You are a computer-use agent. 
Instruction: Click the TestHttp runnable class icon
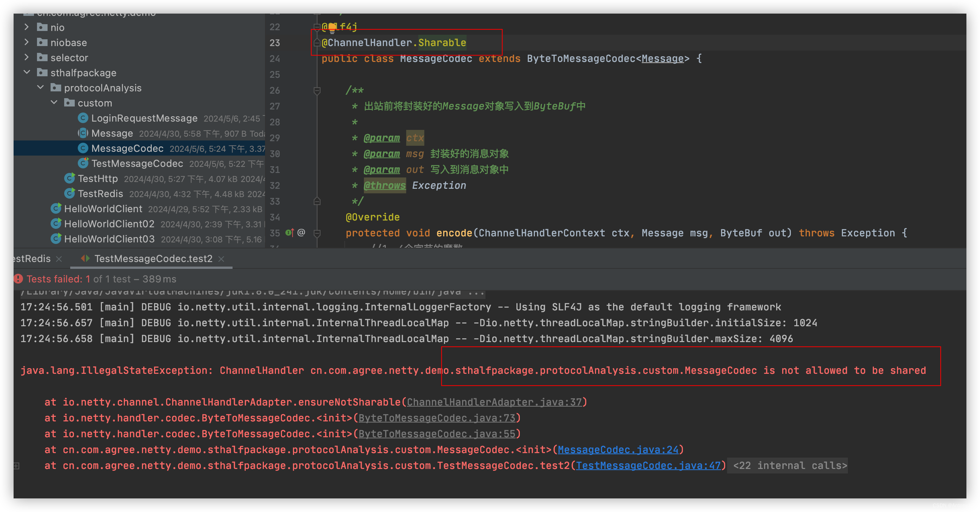pyautogui.click(x=69, y=178)
